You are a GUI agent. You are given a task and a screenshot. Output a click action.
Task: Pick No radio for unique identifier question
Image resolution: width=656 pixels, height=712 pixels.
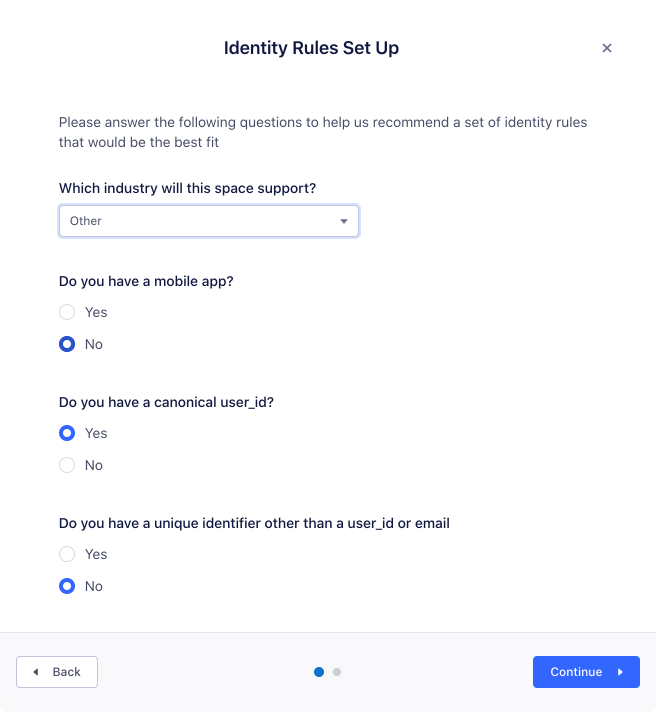point(67,586)
